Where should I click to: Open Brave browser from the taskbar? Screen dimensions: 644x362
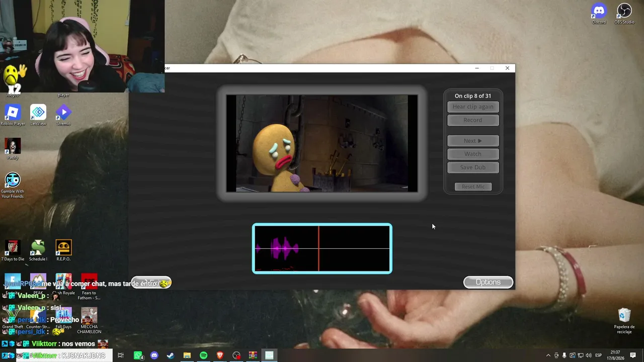[x=220, y=355]
